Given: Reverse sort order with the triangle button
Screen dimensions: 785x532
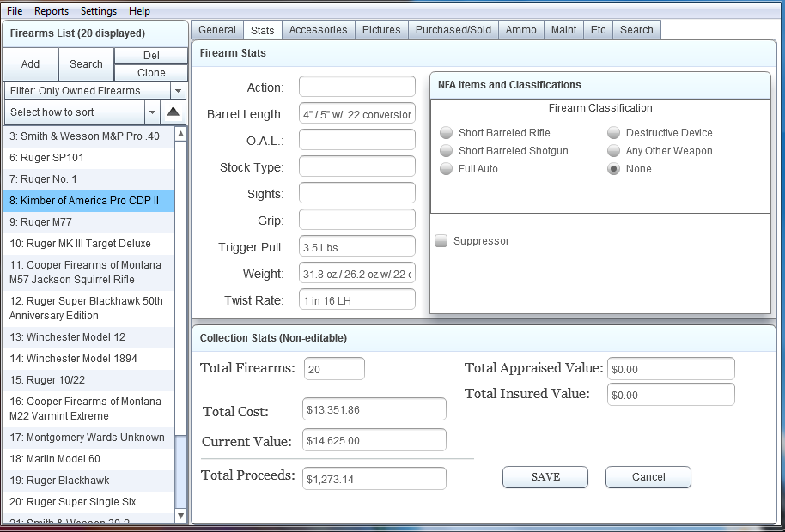Looking at the screenshot, I should [x=173, y=112].
